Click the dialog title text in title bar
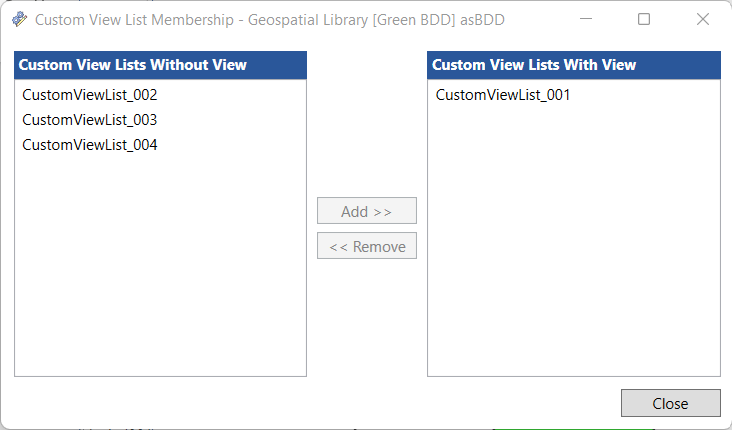 (270, 19)
